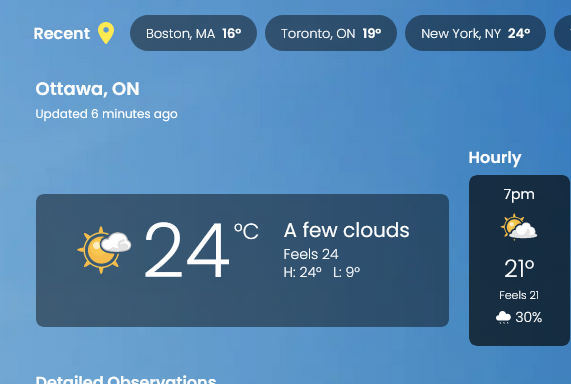
Task: Click the Recent label
Action: point(62,34)
